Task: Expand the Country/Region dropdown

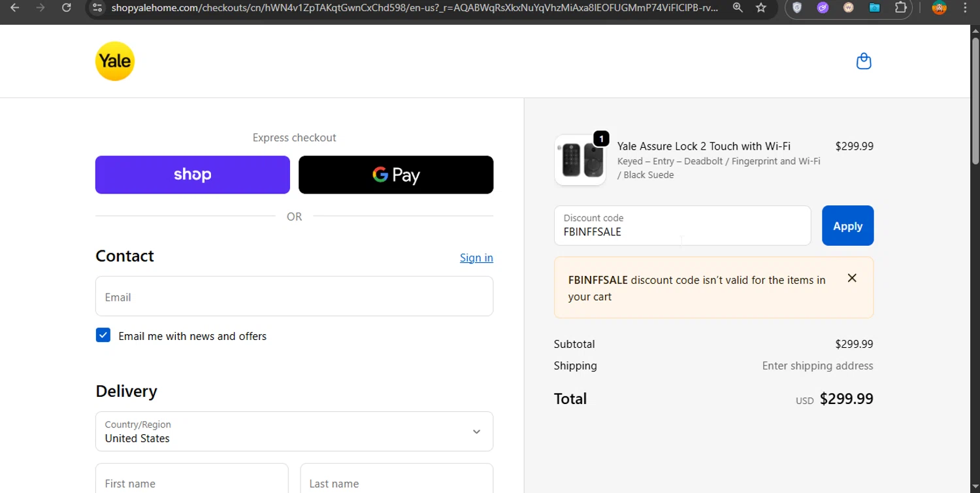Action: [x=294, y=432]
